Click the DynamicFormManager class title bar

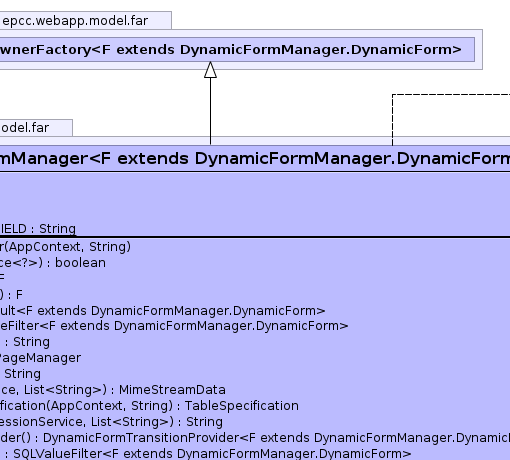255,158
